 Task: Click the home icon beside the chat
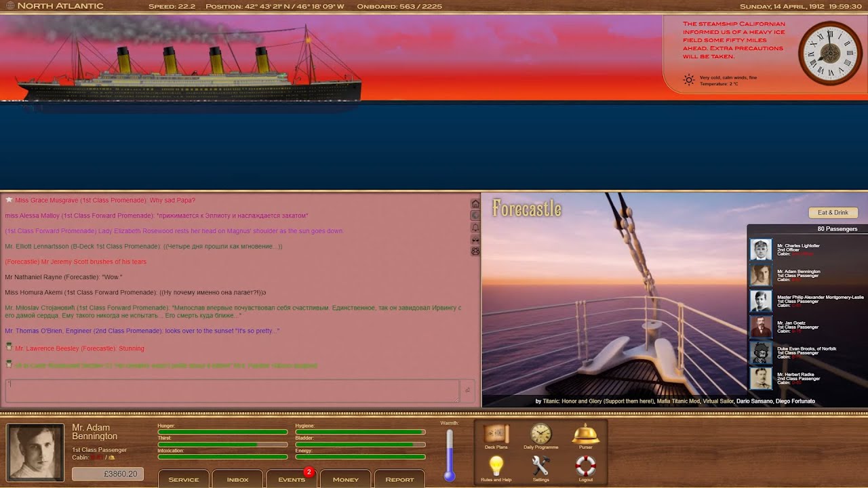click(475, 204)
